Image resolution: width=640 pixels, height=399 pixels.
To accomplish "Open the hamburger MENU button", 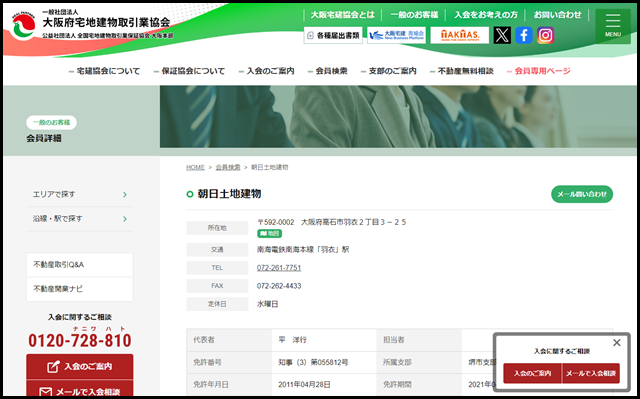I will click(613, 26).
